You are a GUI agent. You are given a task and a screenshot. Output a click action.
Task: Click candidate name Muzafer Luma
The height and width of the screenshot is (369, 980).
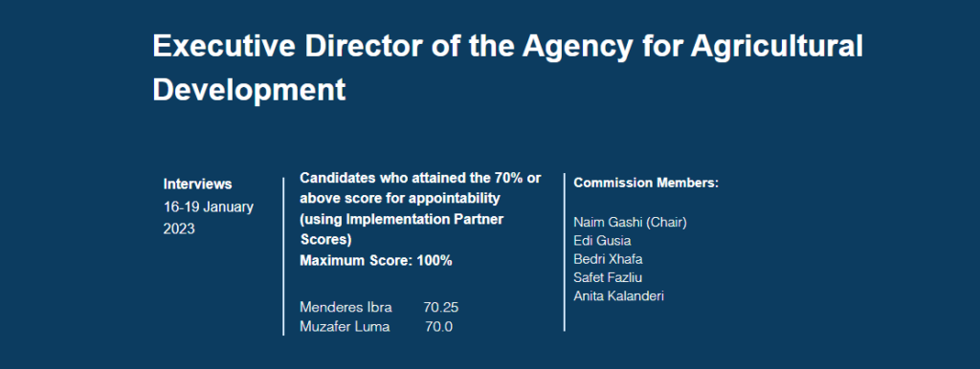345,327
